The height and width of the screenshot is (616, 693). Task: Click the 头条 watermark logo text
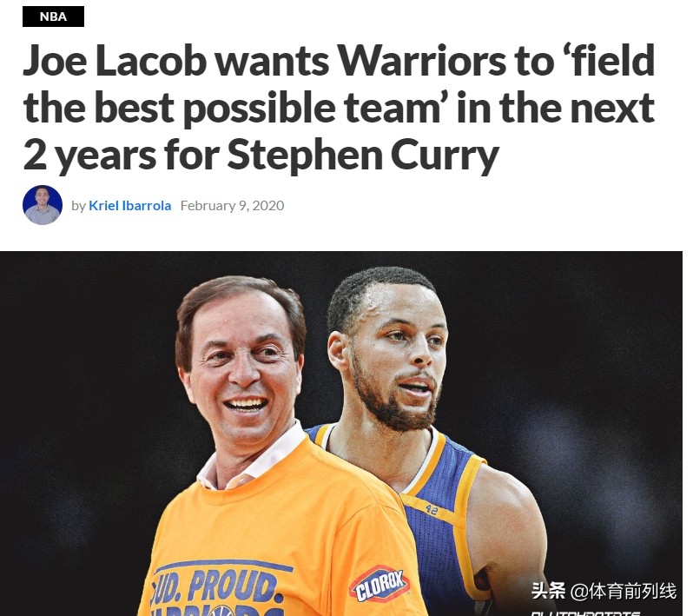coord(549,591)
